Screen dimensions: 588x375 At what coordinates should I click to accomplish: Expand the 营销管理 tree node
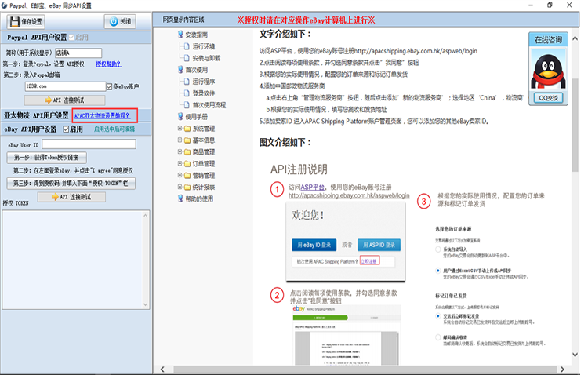[180, 175]
